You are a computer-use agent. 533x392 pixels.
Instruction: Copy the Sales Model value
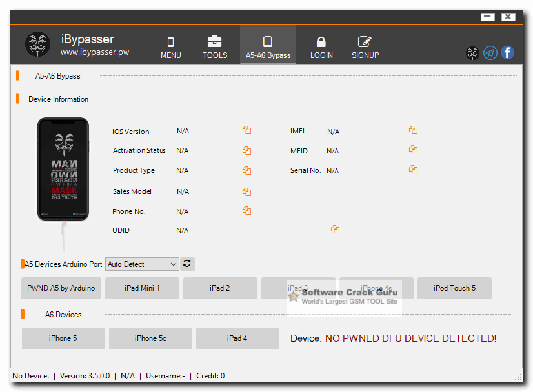[246, 192]
